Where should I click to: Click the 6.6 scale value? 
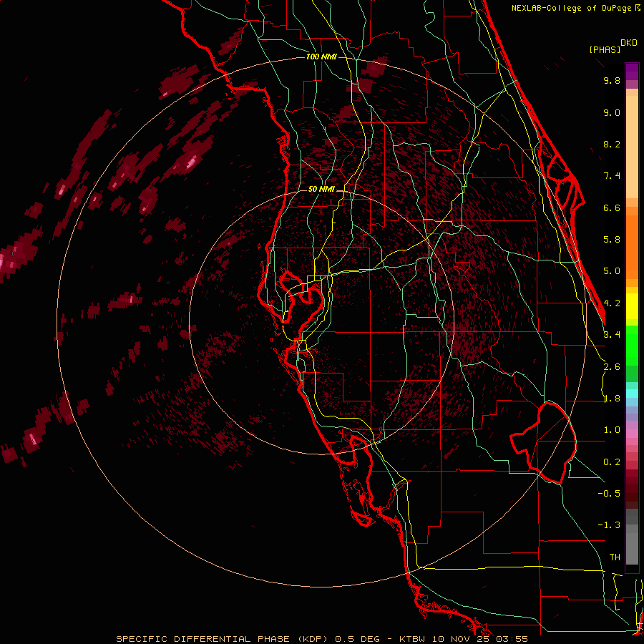coord(612,208)
